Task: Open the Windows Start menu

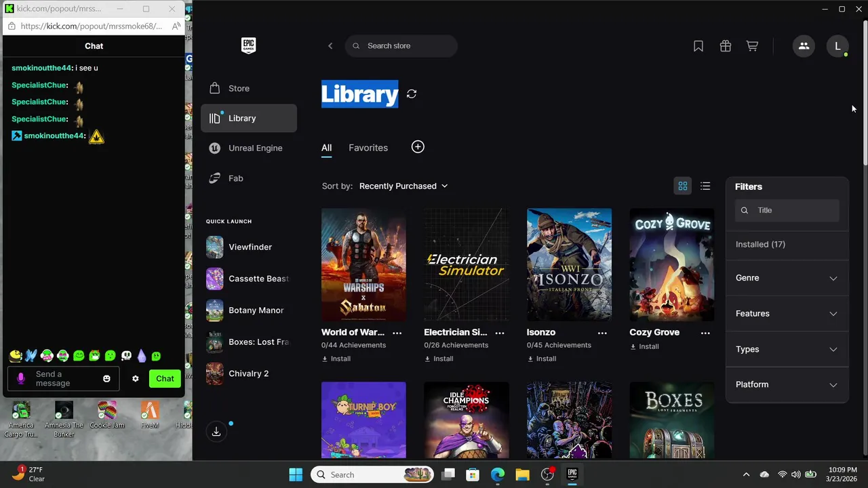Action: 296,474
